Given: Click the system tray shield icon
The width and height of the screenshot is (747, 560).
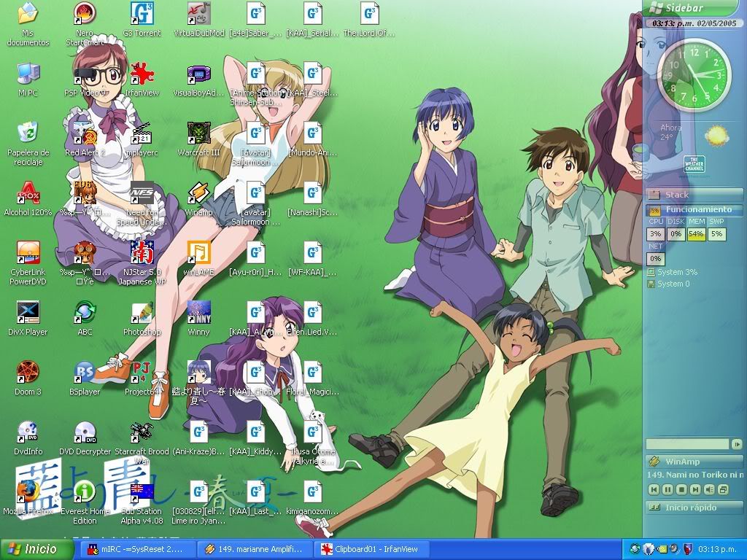Looking at the screenshot, I should pos(687,549).
